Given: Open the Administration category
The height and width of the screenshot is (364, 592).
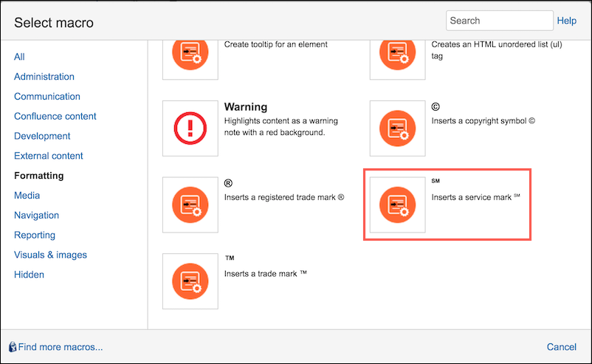Looking at the screenshot, I should pos(44,77).
